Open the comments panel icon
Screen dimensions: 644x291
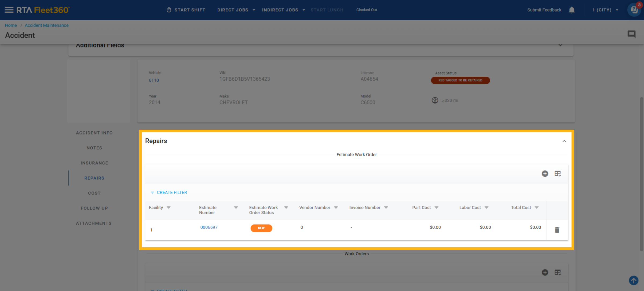click(x=631, y=34)
